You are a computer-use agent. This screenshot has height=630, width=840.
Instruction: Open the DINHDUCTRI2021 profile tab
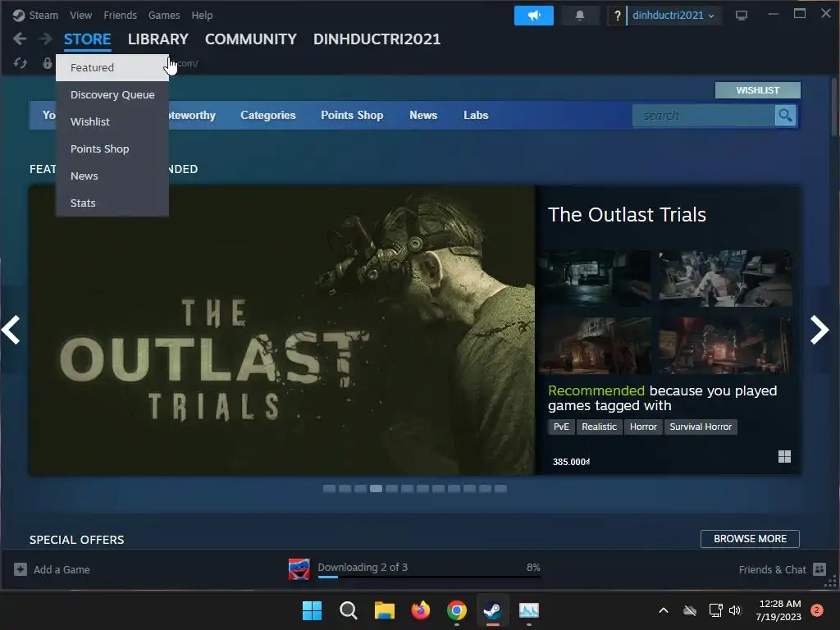377,39
